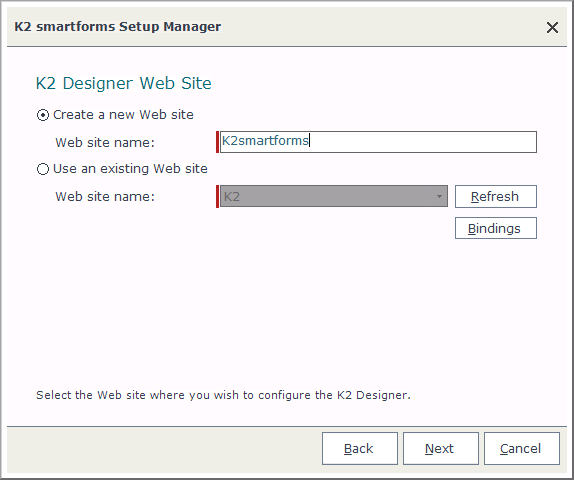Viewport: 574px width, 480px height.
Task: Focus the K2smartforms web site name field
Action: [x=378, y=142]
